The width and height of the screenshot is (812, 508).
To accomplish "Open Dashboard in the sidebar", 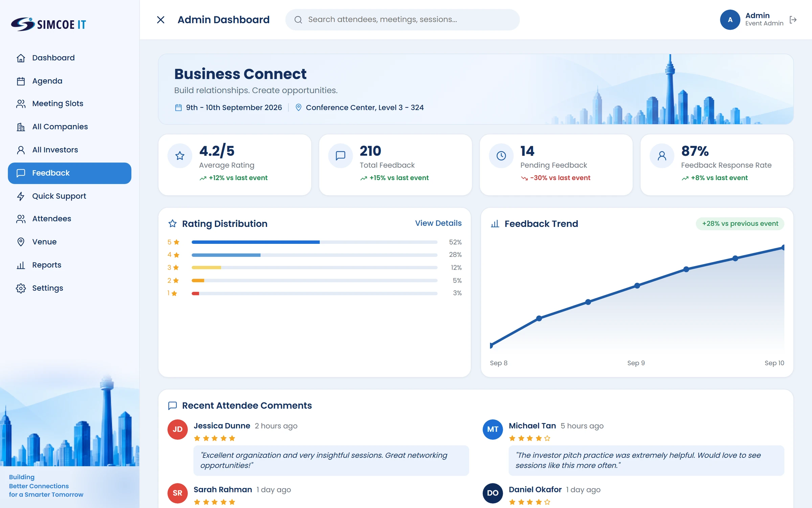I will [69, 58].
